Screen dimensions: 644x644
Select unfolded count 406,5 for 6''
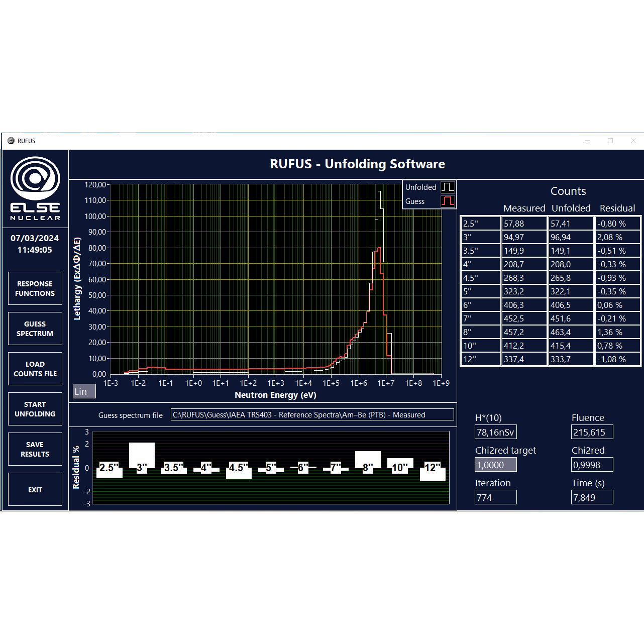coord(571,305)
